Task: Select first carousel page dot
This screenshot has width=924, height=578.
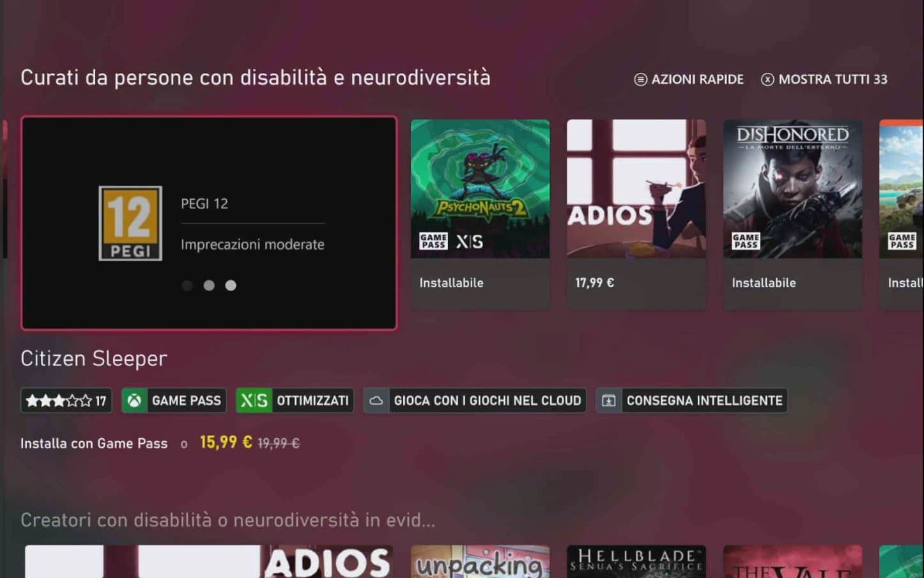Action: pos(187,285)
